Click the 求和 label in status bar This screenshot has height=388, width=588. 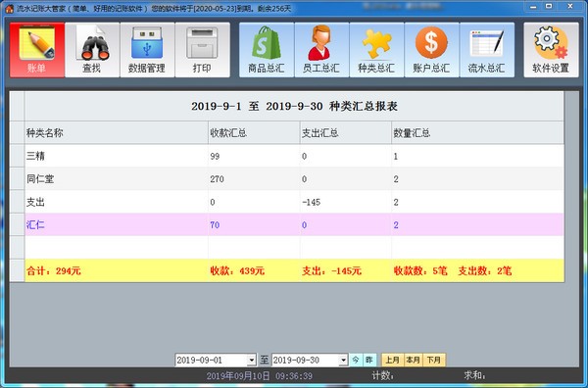pyautogui.click(x=474, y=375)
